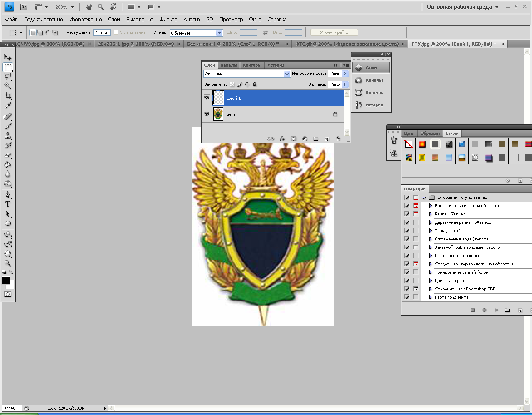Open История in collapsed panel dock
The image size is (532, 415).
(x=371, y=105)
